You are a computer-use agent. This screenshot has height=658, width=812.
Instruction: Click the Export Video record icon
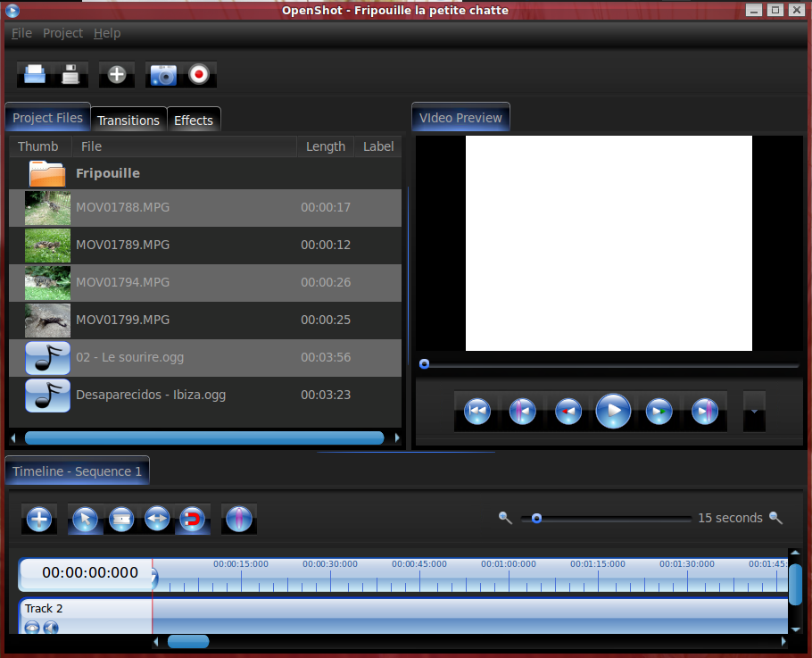point(199,75)
